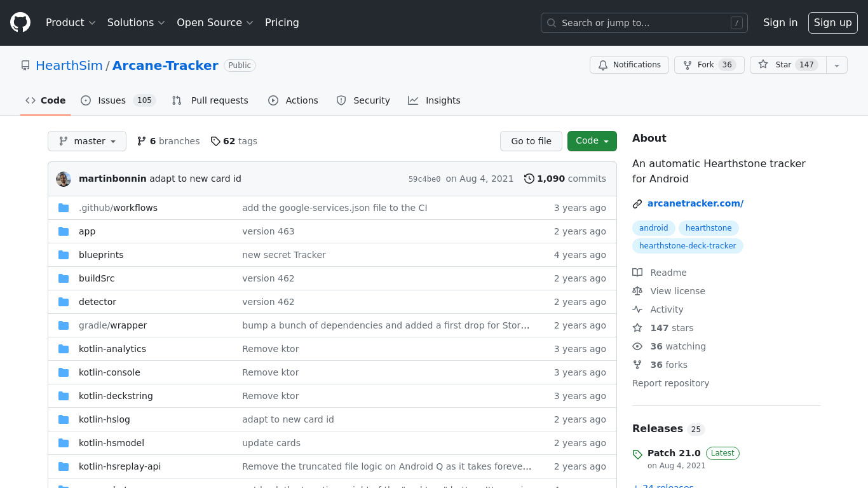Click the Report repository link

tap(670, 383)
